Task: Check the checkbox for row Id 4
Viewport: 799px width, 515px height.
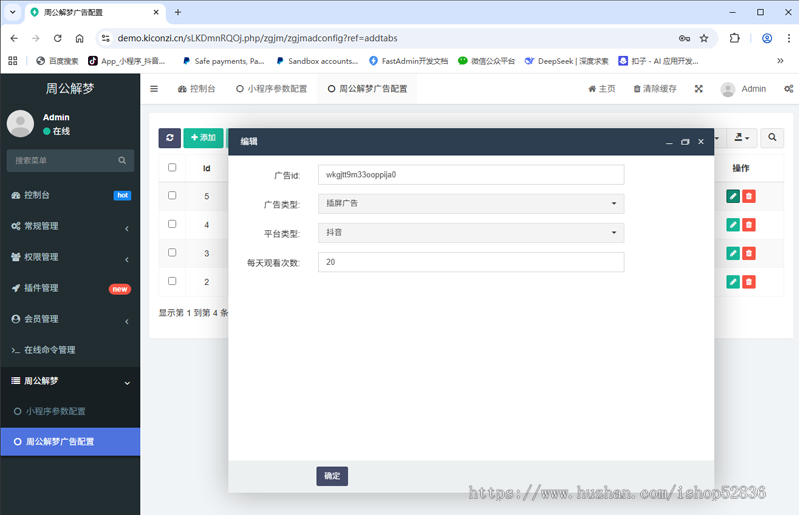Action: pos(172,224)
